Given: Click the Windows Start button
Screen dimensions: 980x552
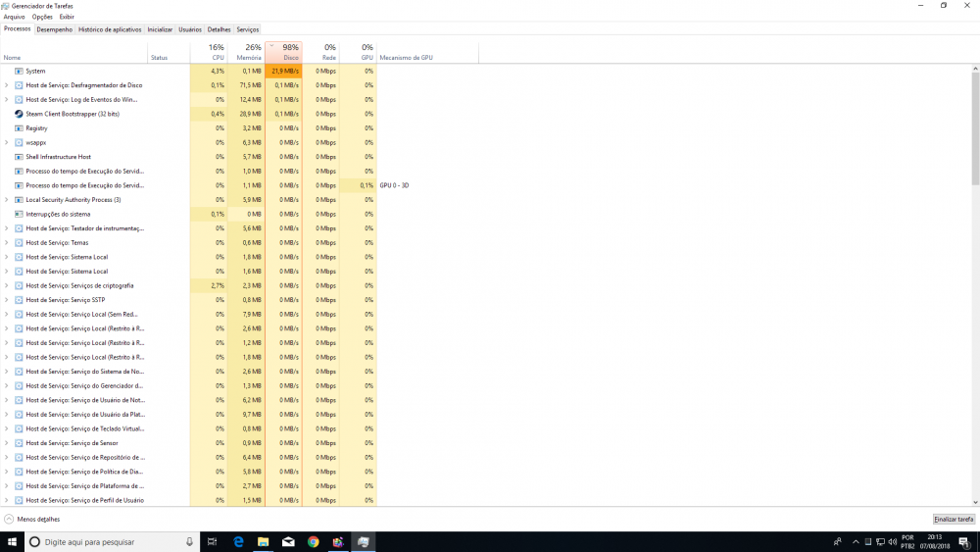Looking at the screenshot, I should [12, 541].
